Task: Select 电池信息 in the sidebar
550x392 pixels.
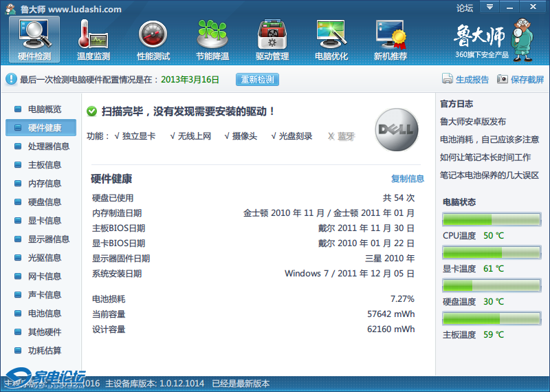Action: pos(44,314)
